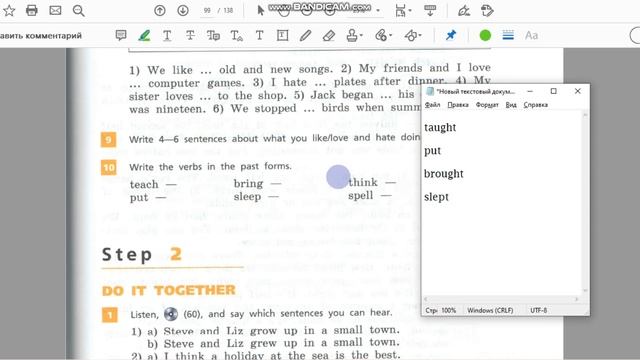Viewport: 640px width, 360px height.
Task: Click the star bookmark icon
Action: pos(9,11)
